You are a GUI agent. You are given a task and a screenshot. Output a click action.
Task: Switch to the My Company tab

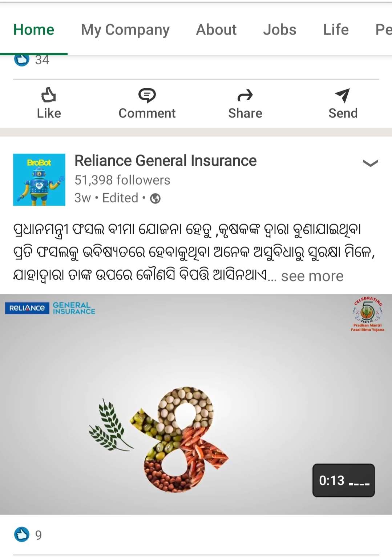coord(125,30)
